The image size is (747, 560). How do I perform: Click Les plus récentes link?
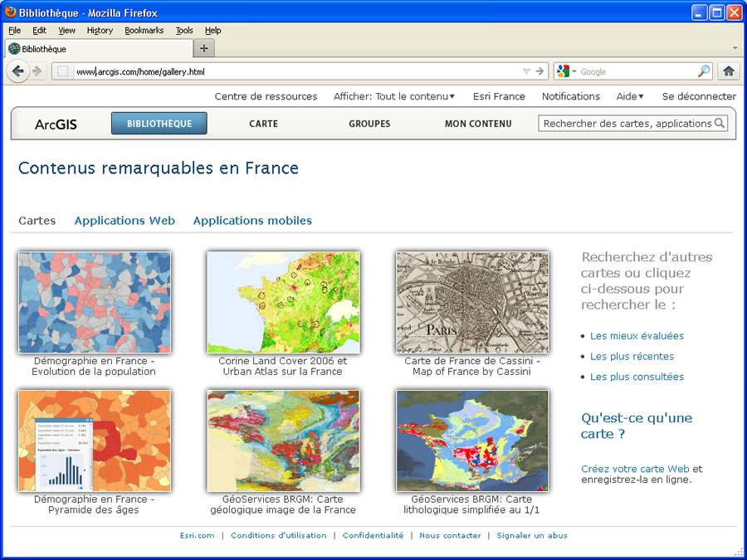point(632,356)
